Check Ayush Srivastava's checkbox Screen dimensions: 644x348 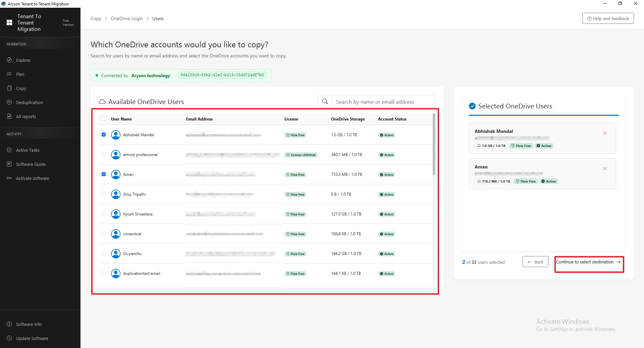tap(104, 214)
